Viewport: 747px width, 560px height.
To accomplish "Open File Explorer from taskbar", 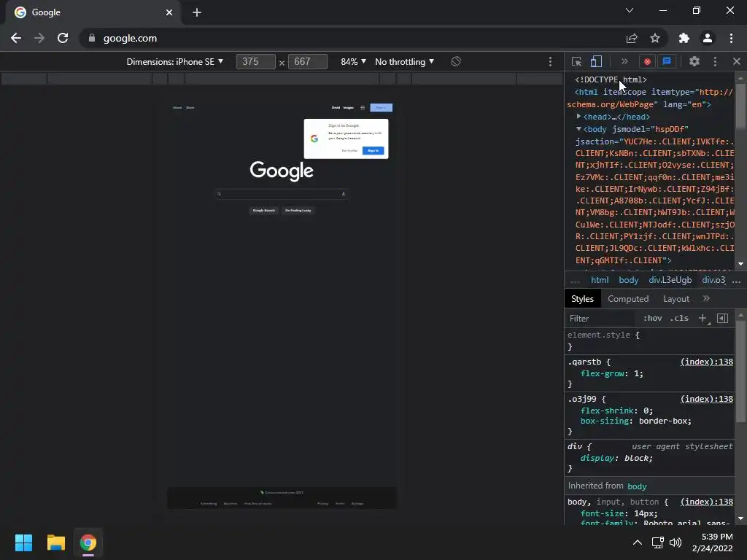I will pos(55,542).
